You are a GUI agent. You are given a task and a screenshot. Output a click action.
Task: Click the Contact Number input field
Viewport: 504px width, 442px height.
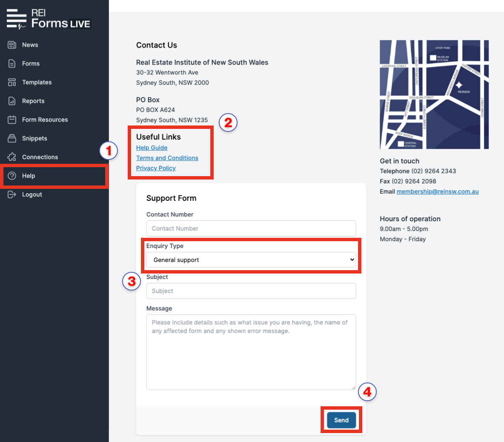click(x=251, y=228)
